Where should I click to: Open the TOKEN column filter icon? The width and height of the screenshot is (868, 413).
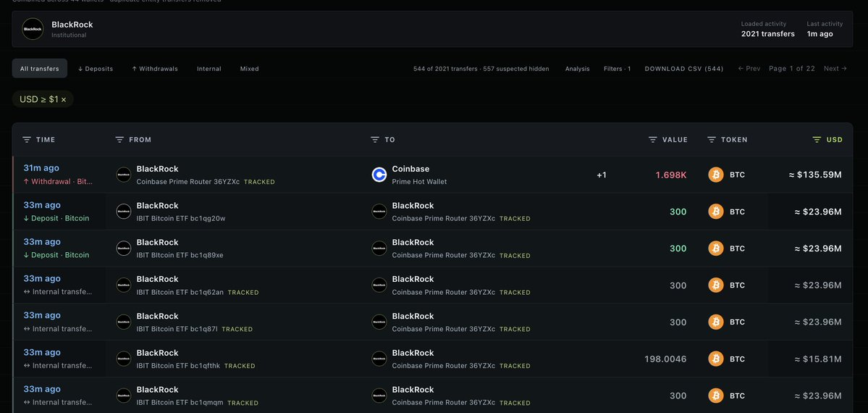(x=712, y=140)
